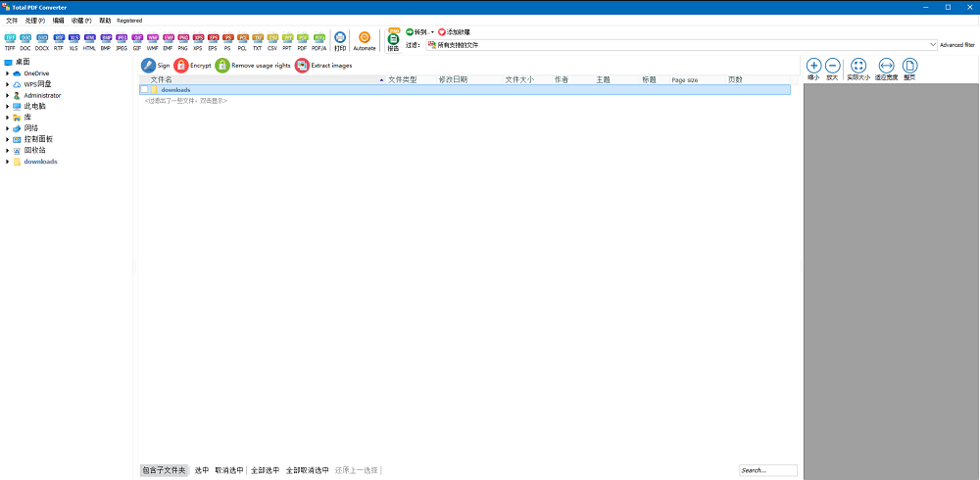The height and width of the screenshot is (480, 980).
Task: Convert to HTML using its toolbar icon
Action: click(90, 40)
